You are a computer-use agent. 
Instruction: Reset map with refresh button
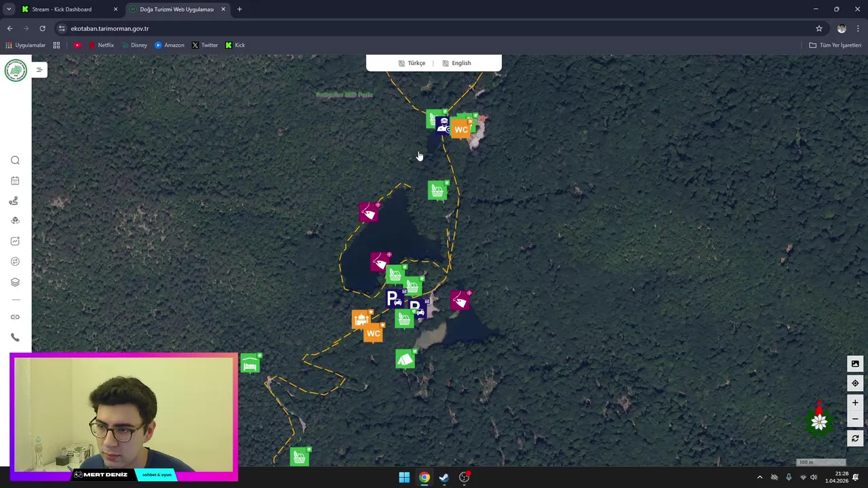(x=855, y=439)
